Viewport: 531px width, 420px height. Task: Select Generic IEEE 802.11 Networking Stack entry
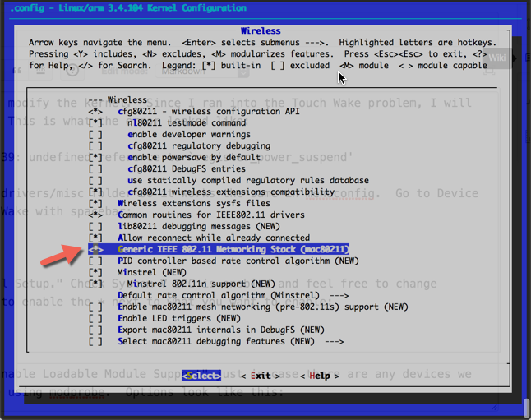[219, 250]
